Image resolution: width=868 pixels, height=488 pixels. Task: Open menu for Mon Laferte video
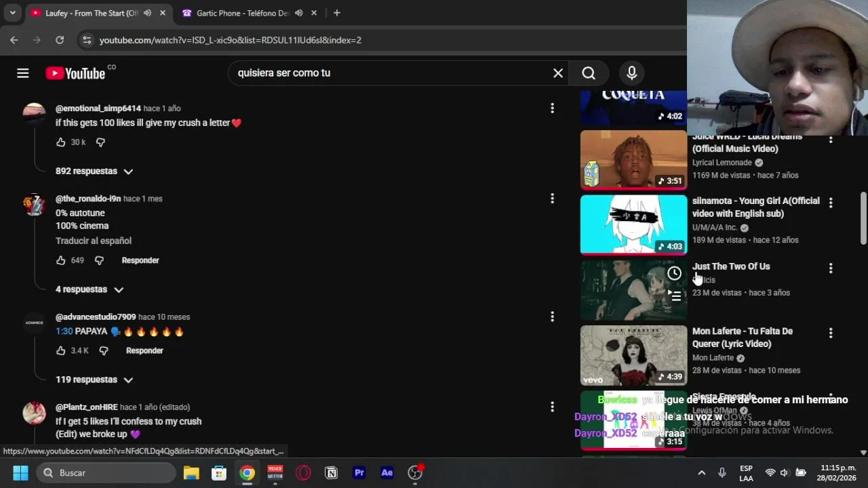tap(831, 333)
